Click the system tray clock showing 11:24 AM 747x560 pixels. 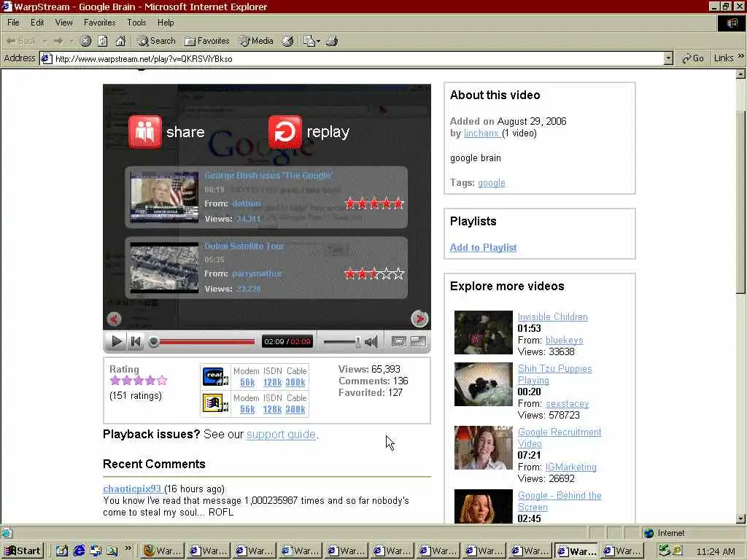tap(716, 551)
